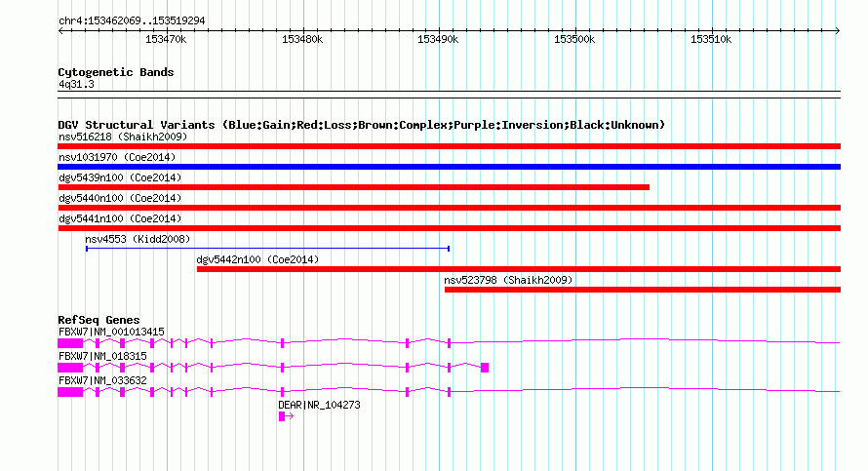Click the 153510k ruler tick label
This screenshot has height=471, width=868.
(711, 39)
